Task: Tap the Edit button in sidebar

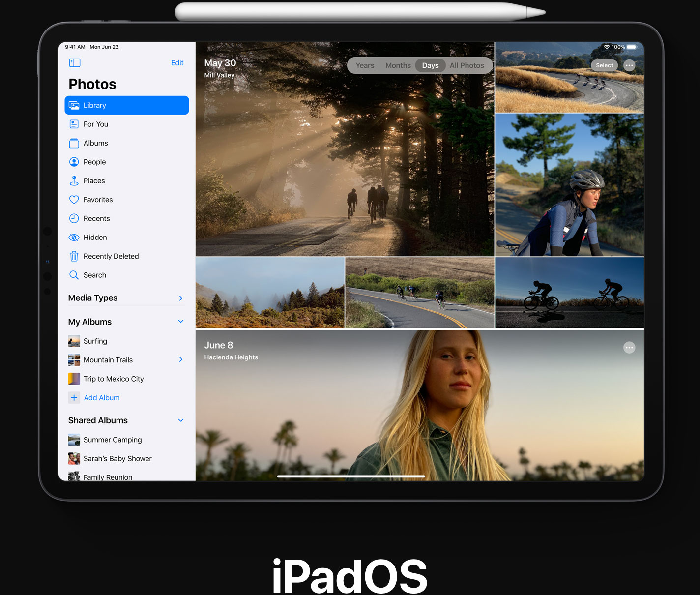Action: pos(177,63)
